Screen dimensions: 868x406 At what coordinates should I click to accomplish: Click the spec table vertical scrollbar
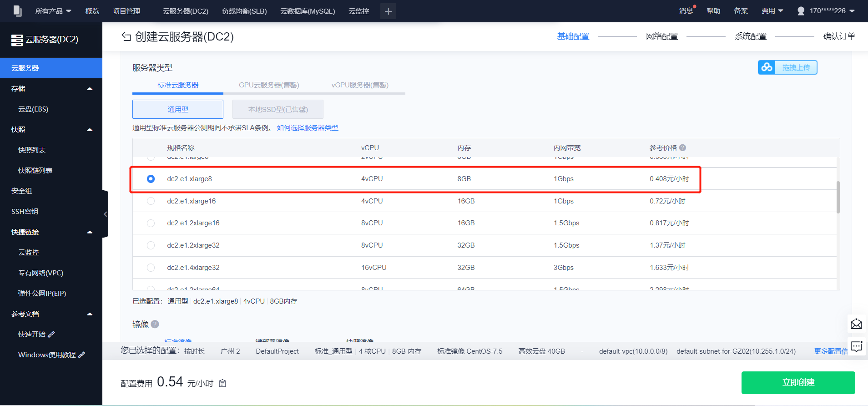[838, 197]
